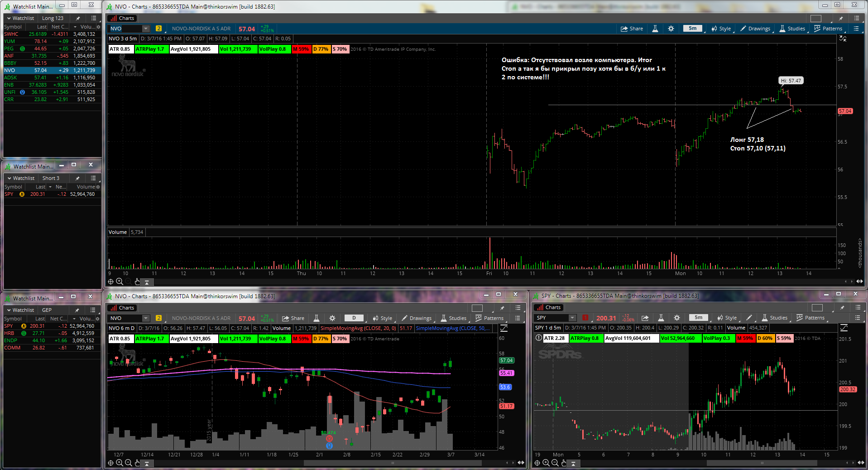This screenshot has height=470, width=868.
Task: Click pan hand tool below top NVO chart
Action: (x=137, y=282)
